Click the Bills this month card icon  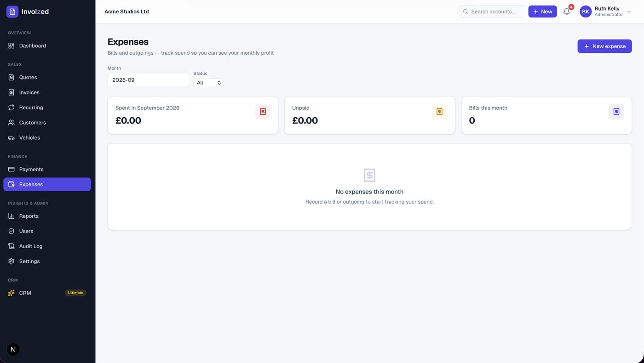point(616,112)
